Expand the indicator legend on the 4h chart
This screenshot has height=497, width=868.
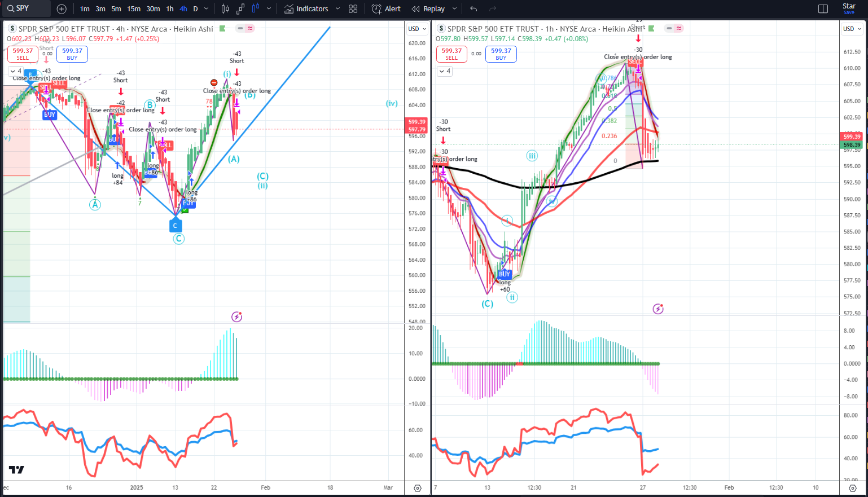click(16, 71)
